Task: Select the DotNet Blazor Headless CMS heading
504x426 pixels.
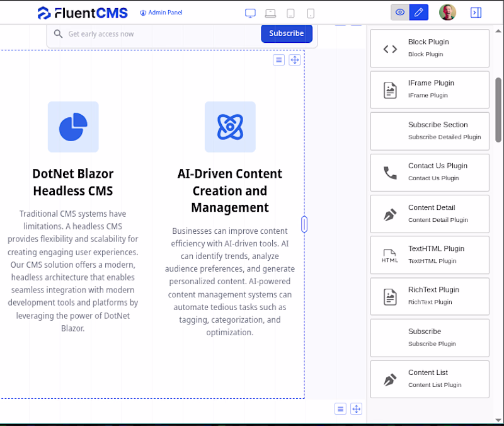Action: tap(73, 182)
